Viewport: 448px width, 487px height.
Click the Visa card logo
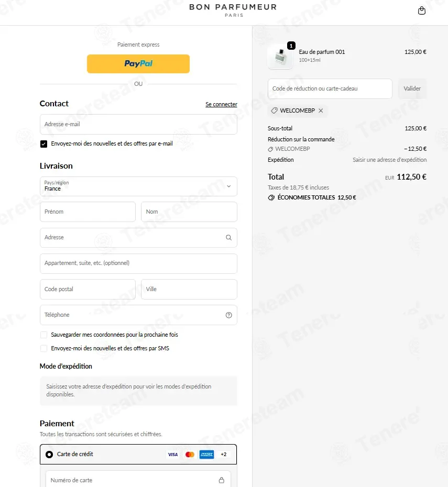(x=173, y=455)
